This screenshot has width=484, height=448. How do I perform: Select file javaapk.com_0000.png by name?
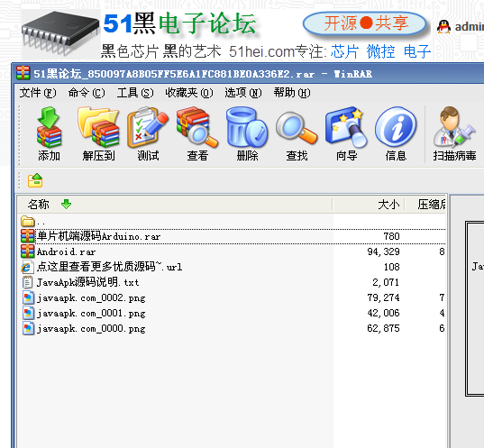91,328
